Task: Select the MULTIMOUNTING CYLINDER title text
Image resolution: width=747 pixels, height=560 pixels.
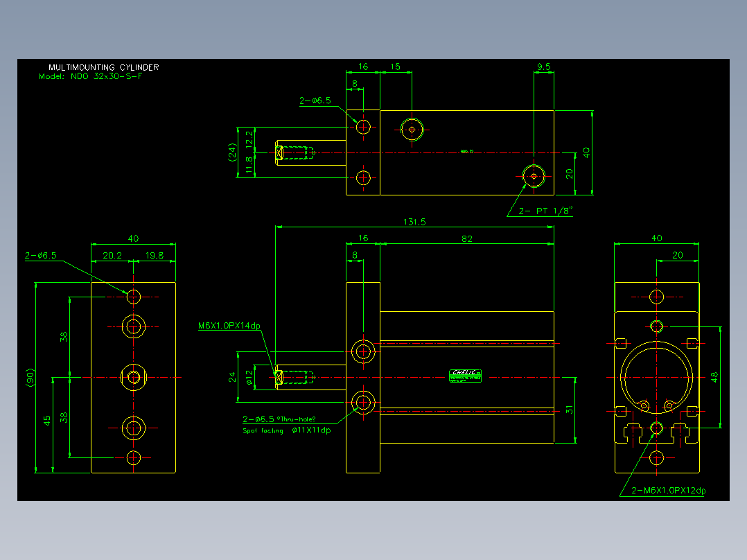Action: click(103, 68)
